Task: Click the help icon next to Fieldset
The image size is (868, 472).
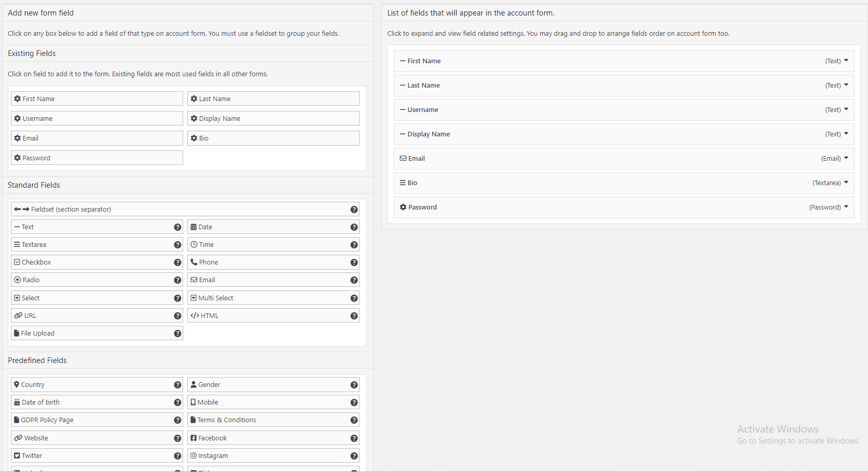Action: coord(354,210)
